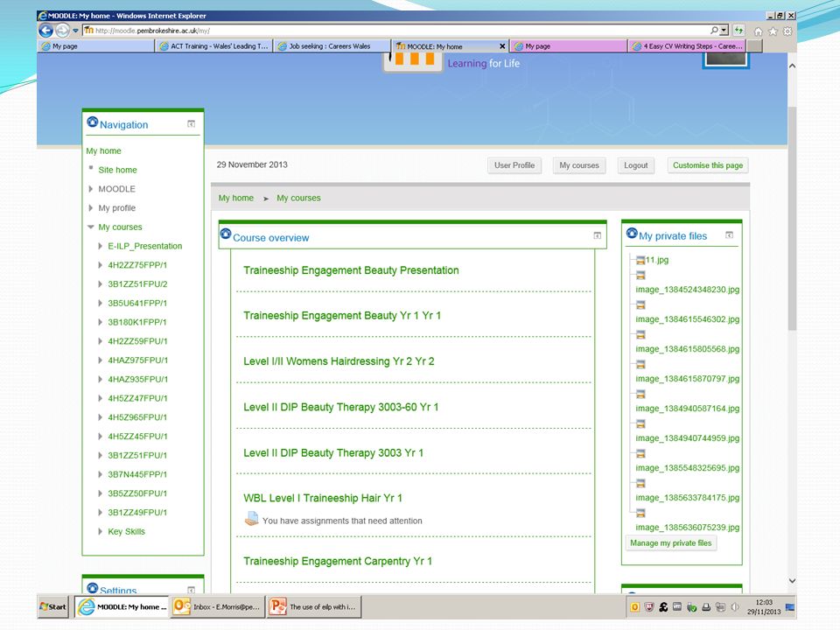840x630 pixels.
Task: Open a new browser tab
Action: (x=755, y=46)
